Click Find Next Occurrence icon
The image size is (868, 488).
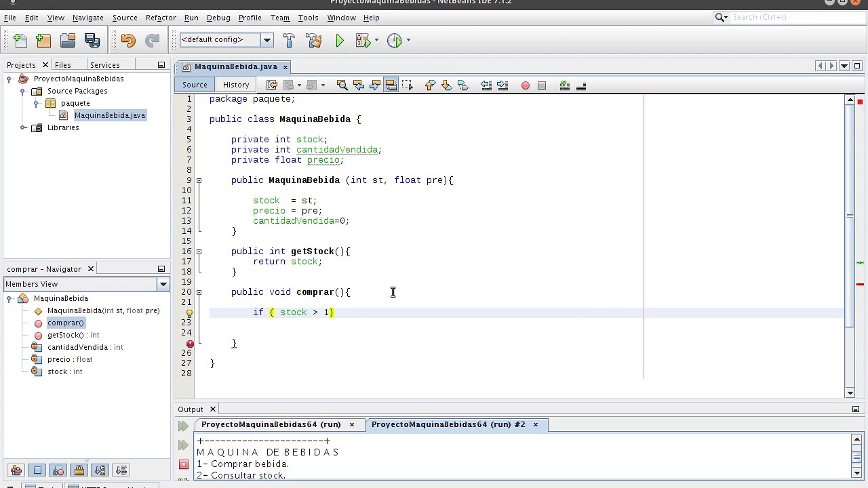pyautogui.click(x=375, y=85)
